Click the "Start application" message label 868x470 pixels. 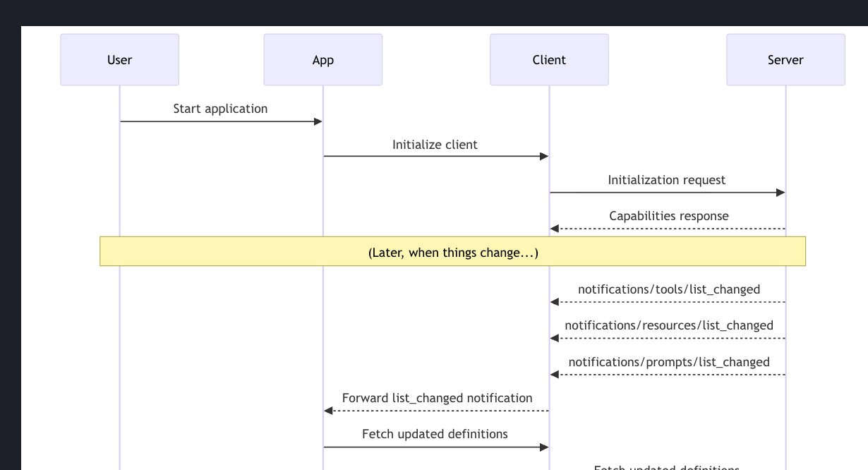[220, 109]
